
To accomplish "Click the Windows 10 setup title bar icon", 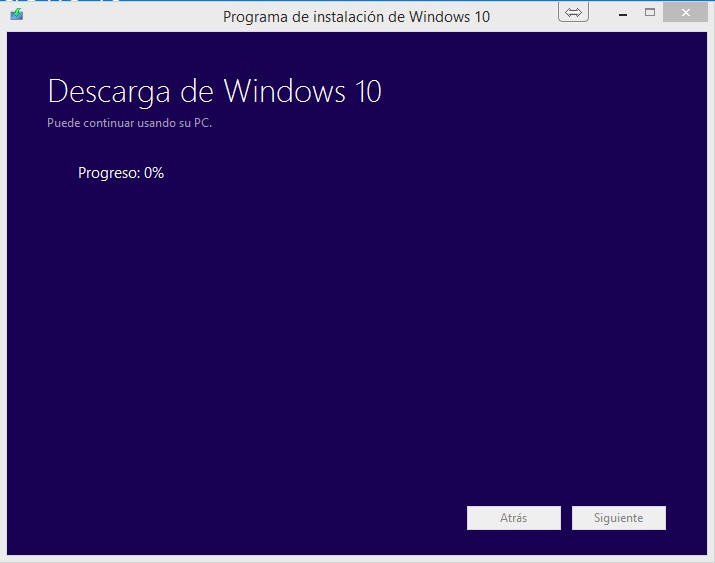I will coord(17,14).
